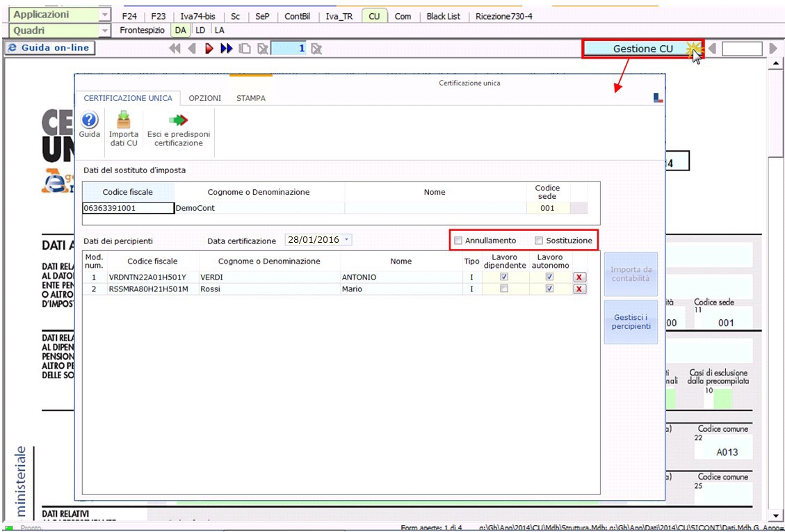785x532 pixels.
Task: Uncheck Lavoro dipendente for VERDI ANTONIO
Action: pos(504,277)
